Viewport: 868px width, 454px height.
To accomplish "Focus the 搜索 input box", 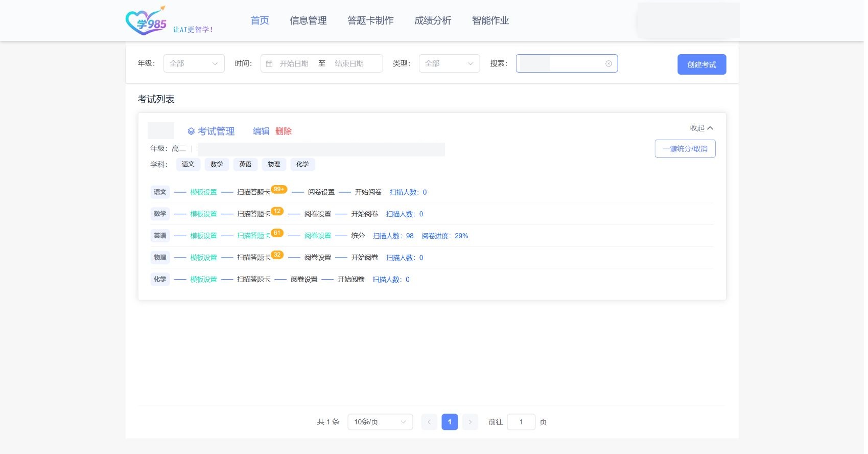I will [567, 63].
